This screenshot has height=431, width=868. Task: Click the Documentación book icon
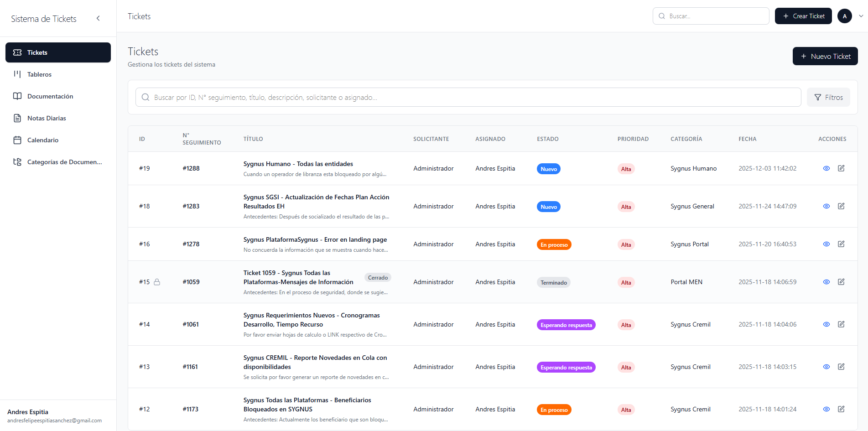(17, 96)
